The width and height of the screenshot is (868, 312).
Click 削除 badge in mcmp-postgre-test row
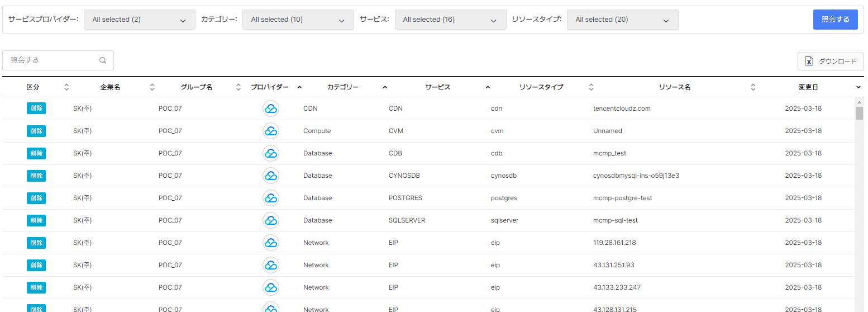[x=36, y=198]
